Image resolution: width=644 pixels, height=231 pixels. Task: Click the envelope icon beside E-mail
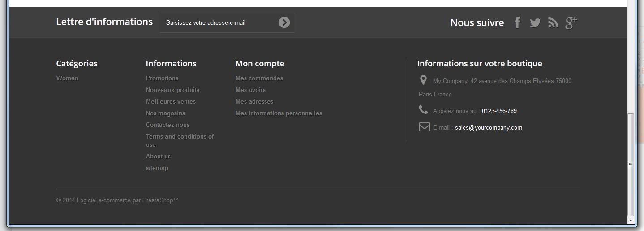coord(424,127)
